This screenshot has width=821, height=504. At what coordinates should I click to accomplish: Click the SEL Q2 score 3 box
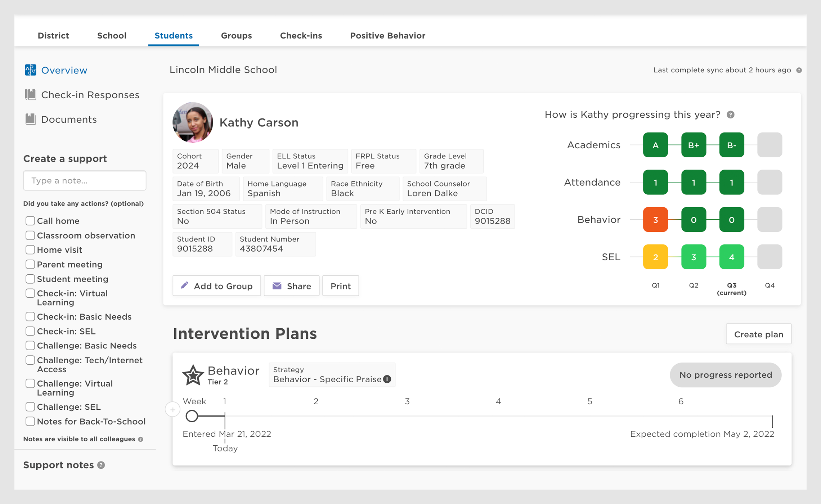click(694, 257)
